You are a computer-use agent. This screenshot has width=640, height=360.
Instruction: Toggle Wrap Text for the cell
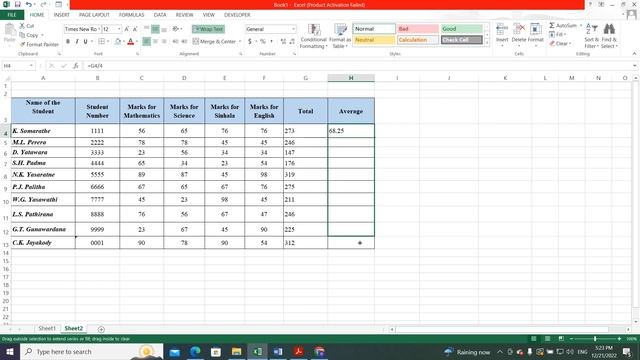point(209,29)
